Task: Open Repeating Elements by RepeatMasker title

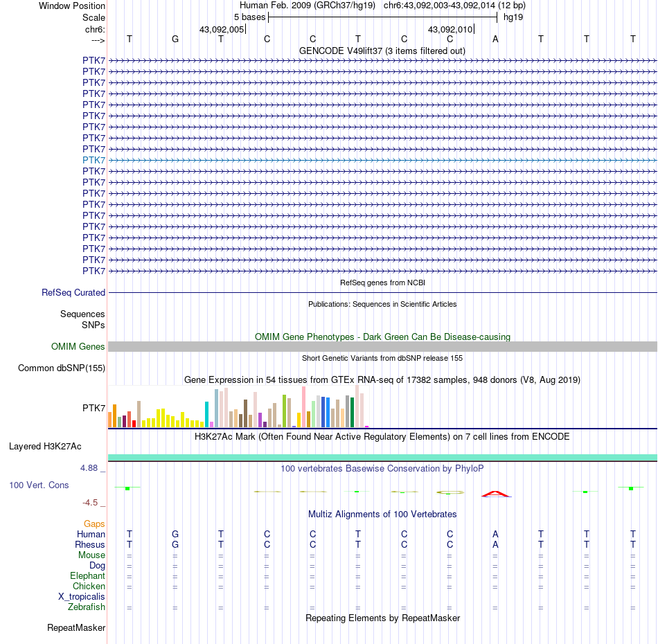Action: pos(383,618)
